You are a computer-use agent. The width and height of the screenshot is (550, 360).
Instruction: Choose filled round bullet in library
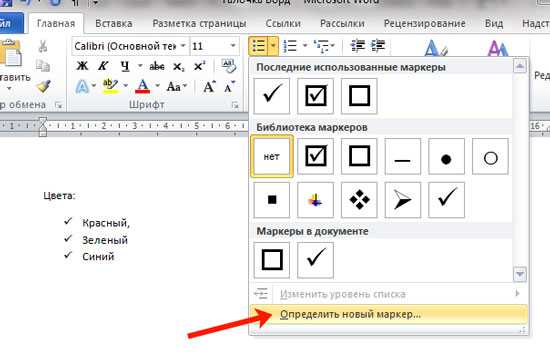pos(447,156)
